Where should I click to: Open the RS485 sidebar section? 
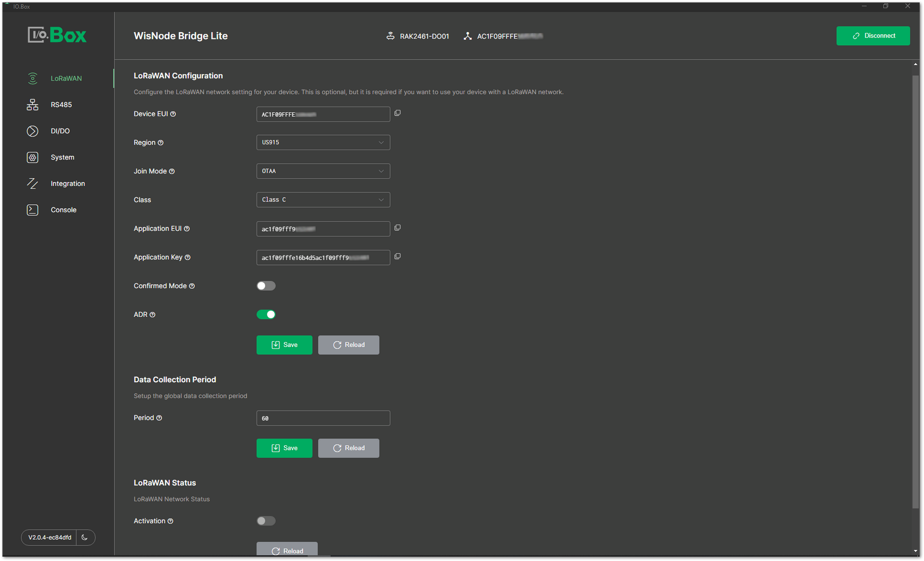(x=61, y=105)
